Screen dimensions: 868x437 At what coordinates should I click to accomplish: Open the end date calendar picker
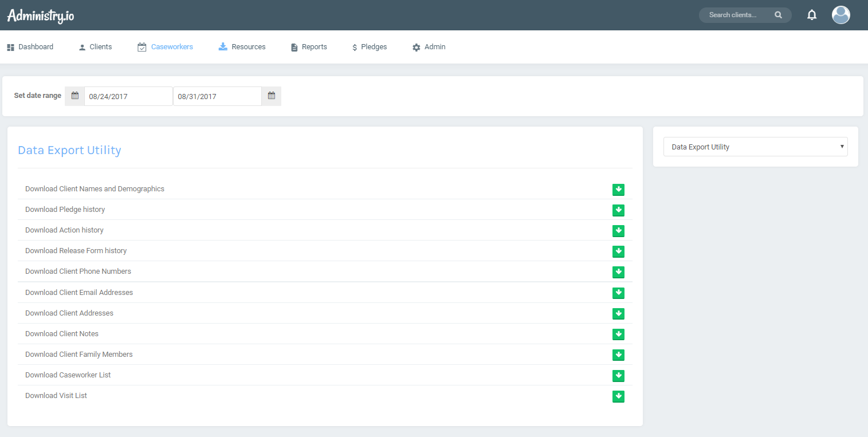pyautogui.click(x=272, y=96)
